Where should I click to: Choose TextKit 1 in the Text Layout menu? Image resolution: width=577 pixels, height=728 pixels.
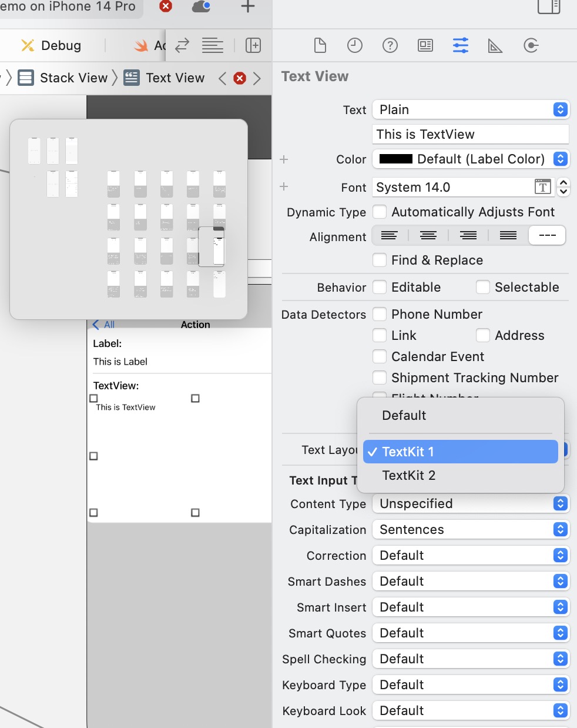tap(461, 452)
